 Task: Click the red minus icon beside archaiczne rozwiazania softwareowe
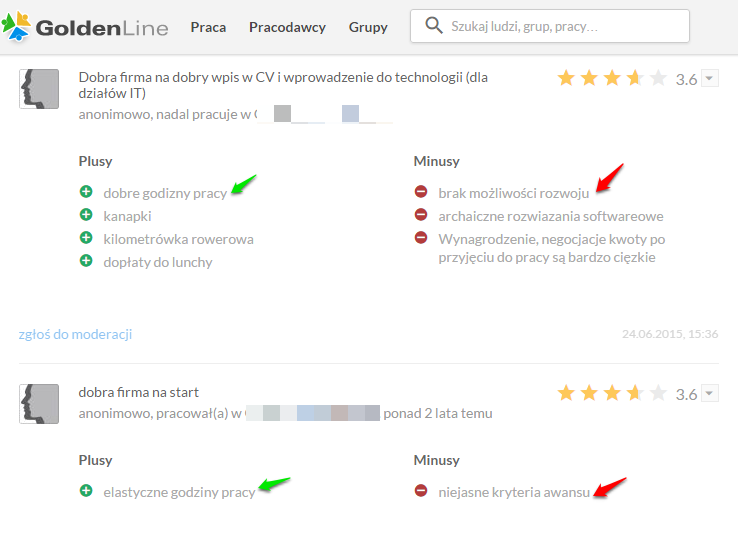point(421,215)
